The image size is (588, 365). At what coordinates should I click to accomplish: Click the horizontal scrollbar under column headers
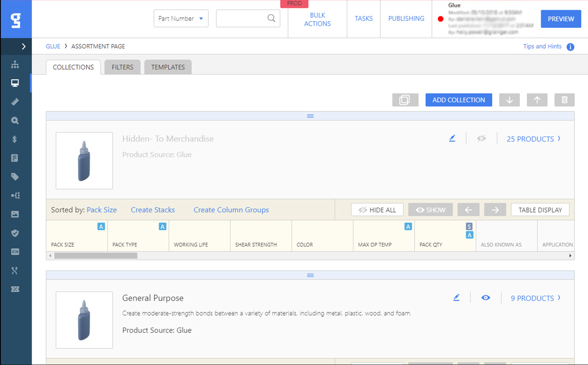(x=96, y=256)
